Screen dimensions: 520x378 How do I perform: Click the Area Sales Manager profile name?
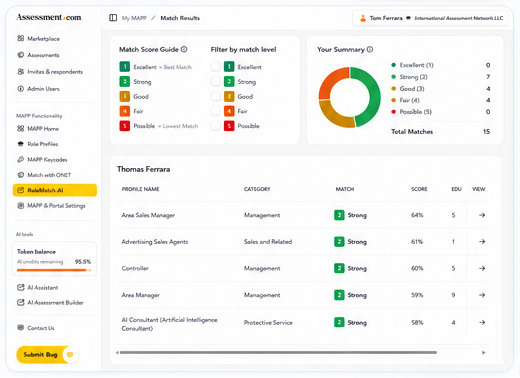pos(148,215)
